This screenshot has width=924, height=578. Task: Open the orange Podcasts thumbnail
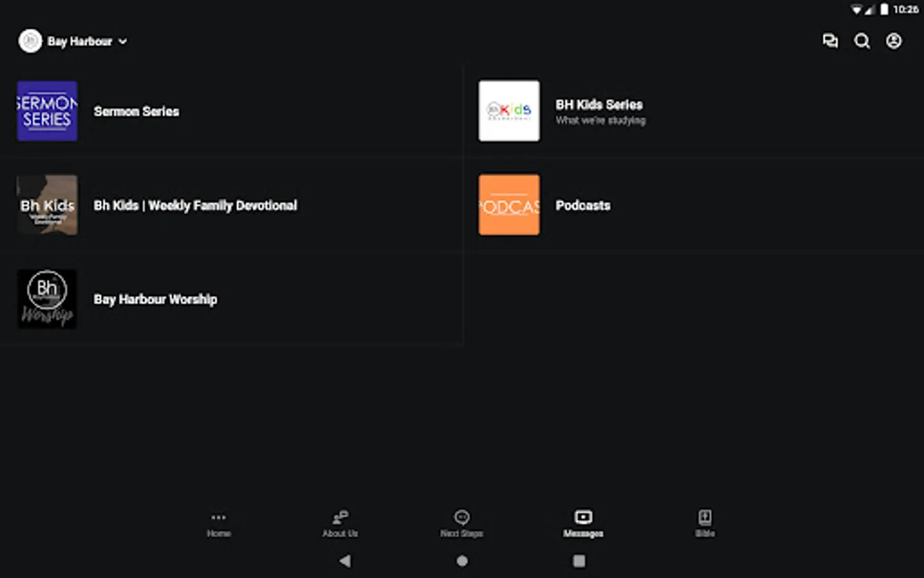click(x=509, y=205)
